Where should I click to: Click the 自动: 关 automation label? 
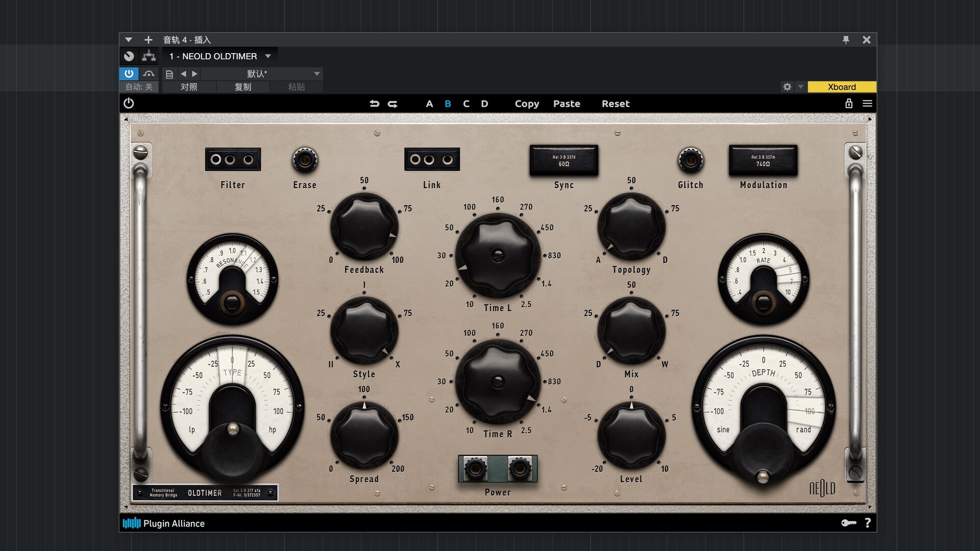tap(139, 87)
